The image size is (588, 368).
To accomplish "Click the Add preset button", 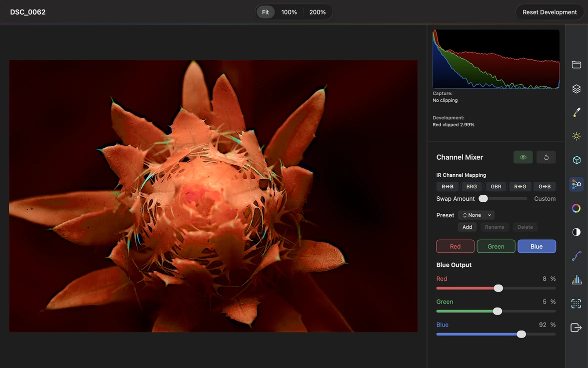I will coord(467,227).
